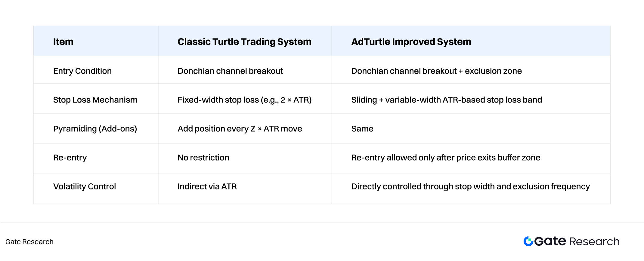644x261 pixels.
Task: Click the Stop Loss Mechanism row label
Action: [95, 100]
